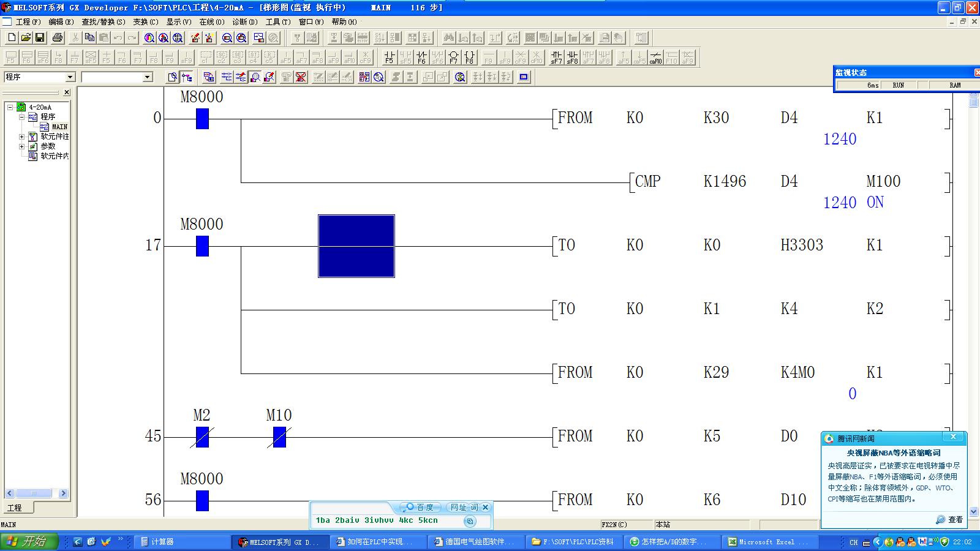Insert output coil with F7 icon
This screenshot has width=980, height=551.
click(x=453, y=58)
